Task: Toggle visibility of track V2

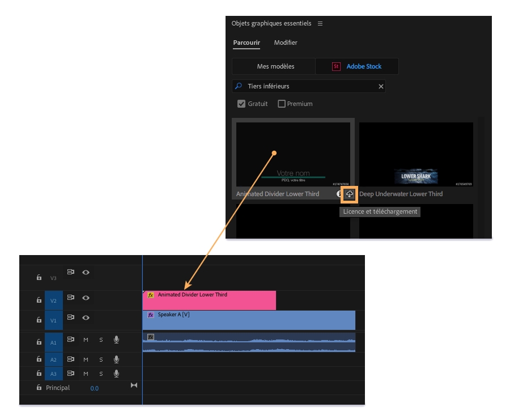Action: click(x=86, y=298)
